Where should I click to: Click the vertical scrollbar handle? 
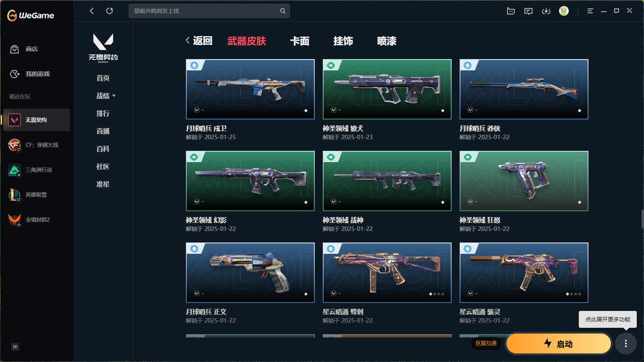pos(642,219)
